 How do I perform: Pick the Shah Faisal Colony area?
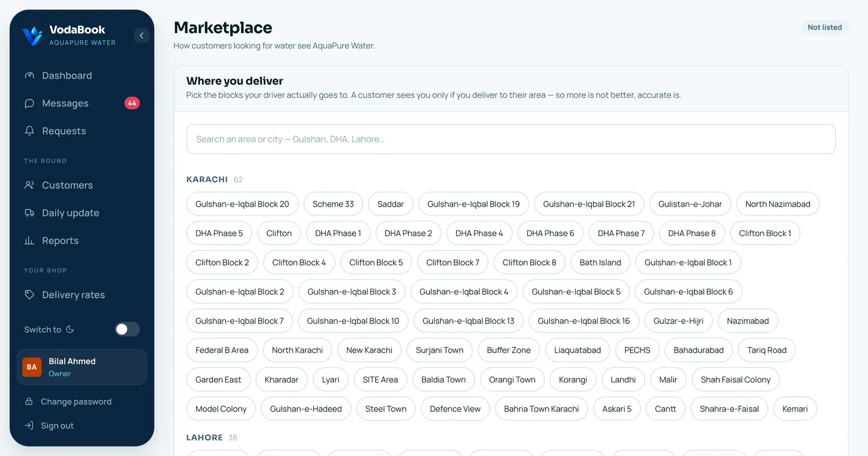tap(735, 380)
